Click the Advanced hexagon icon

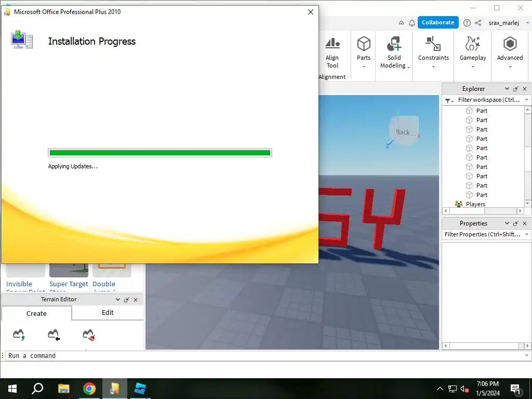510,44
